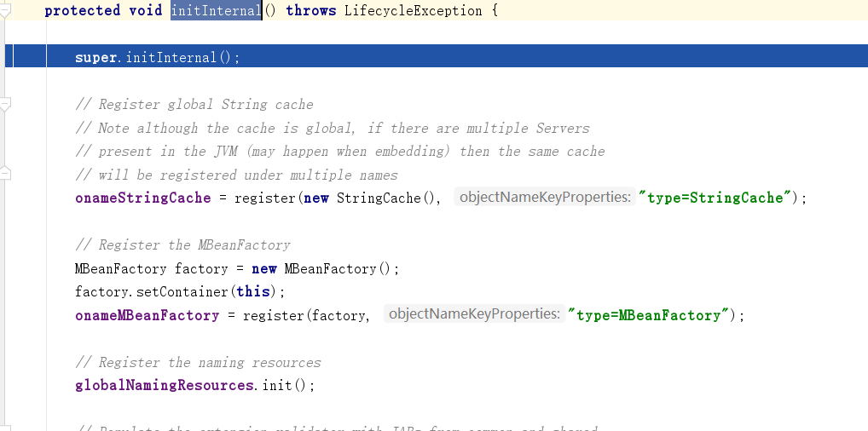Click the throws keyword
This screenshot has width=868, height=431.
tap(311, 11)
